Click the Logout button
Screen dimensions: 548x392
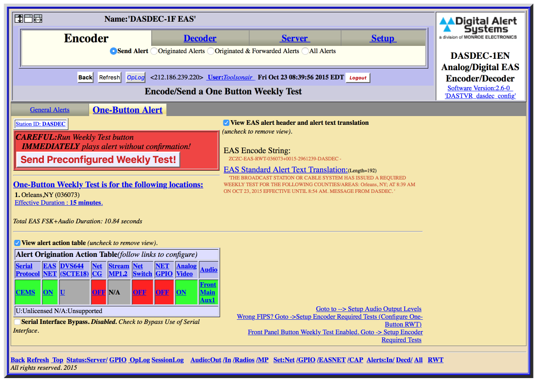358,77
